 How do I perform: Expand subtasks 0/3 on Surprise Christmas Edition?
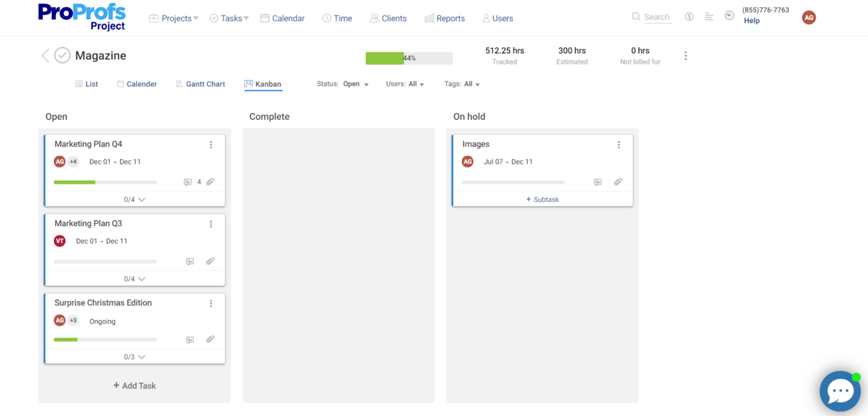(135, 357)
